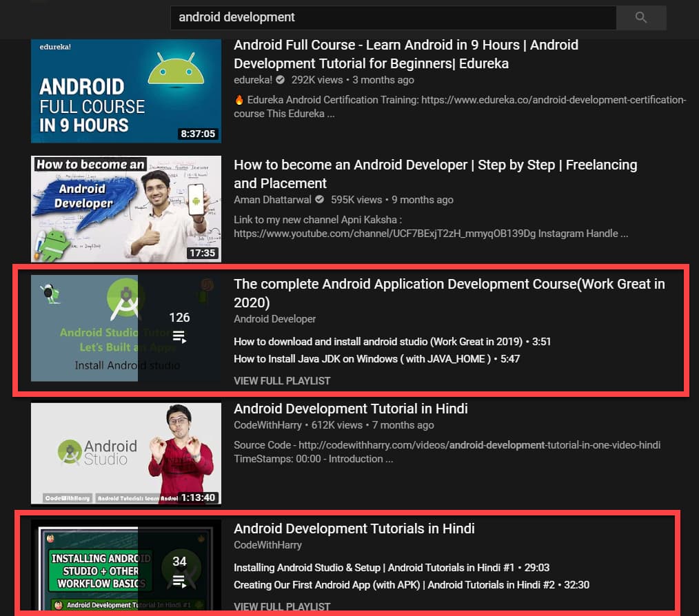Screen dimensions: 699x616
Task: Click the 34 video count on the playlist
Action: pos(179,562)
